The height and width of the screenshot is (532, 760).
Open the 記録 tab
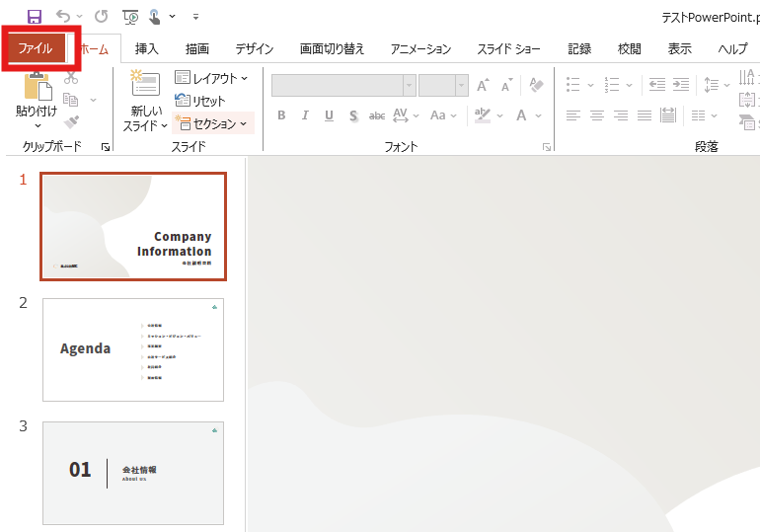(x=579, y=49)
